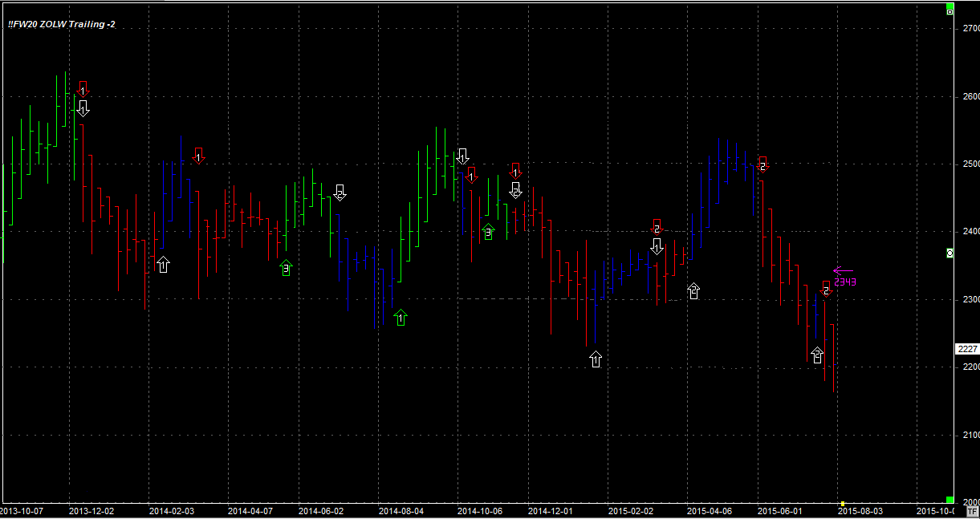The width and height of the screenshot is (980, 519).
Task: Click the white up arrow near 2014-02-03
Action: [x=163, y=264]
